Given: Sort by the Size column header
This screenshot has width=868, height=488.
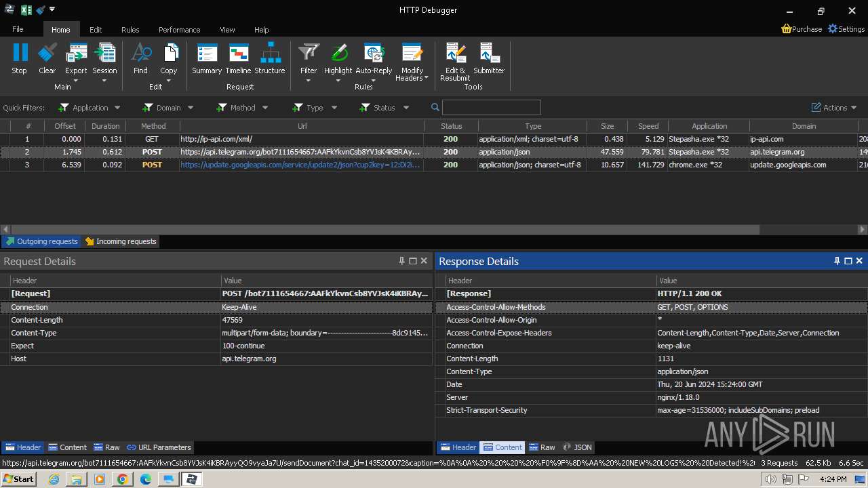Looking at the screenshot, I should coord(607,126).
